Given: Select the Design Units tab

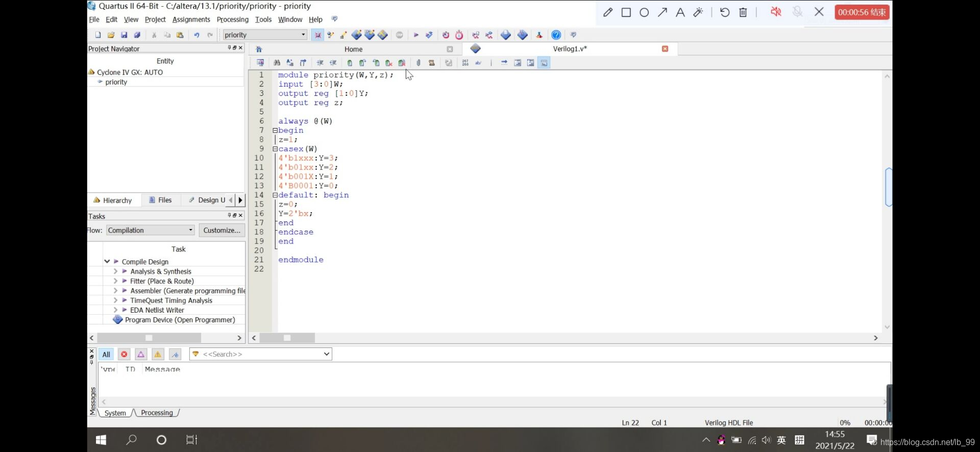Looking at the screenshot, I should [x=207, y=200].
